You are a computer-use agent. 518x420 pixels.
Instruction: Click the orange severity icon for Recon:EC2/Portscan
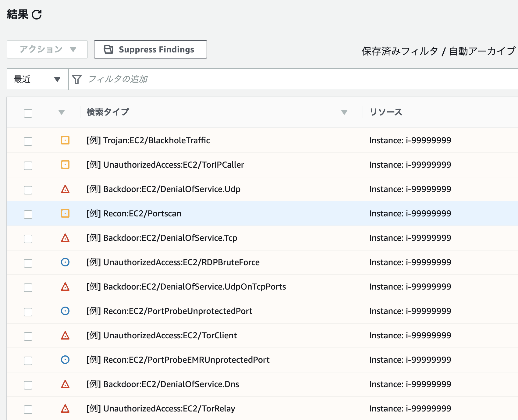pos(65,213)
